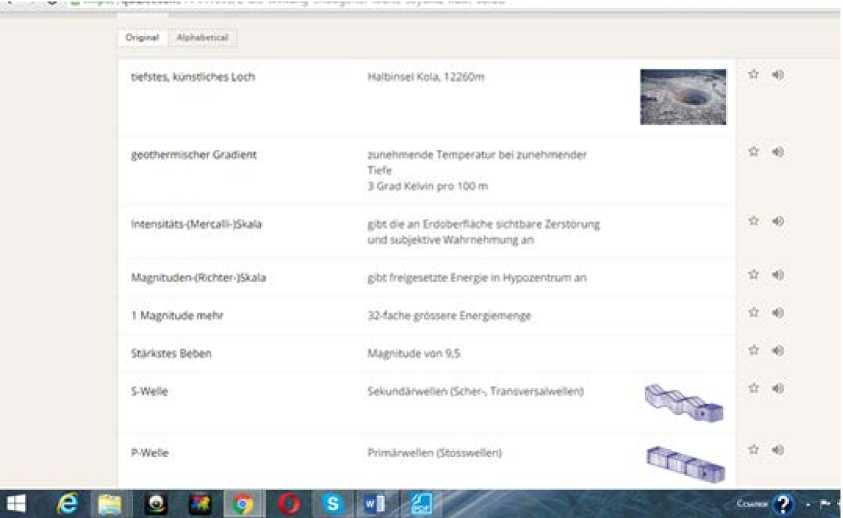The width and height of the screenshot is (843, 518).
Task: Click the term 'Magnituden-(Richter-)Skala'
Action: [x=198, y=278]
